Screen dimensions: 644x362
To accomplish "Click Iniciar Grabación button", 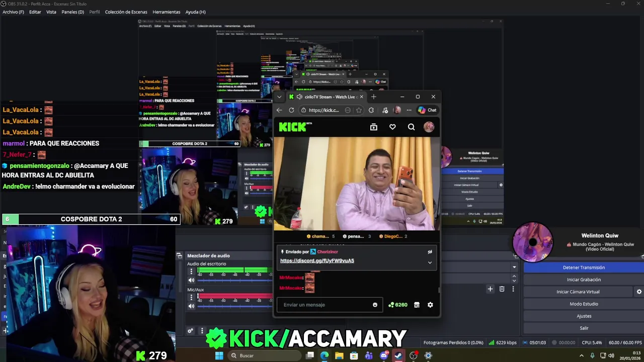I will (584, 280).
